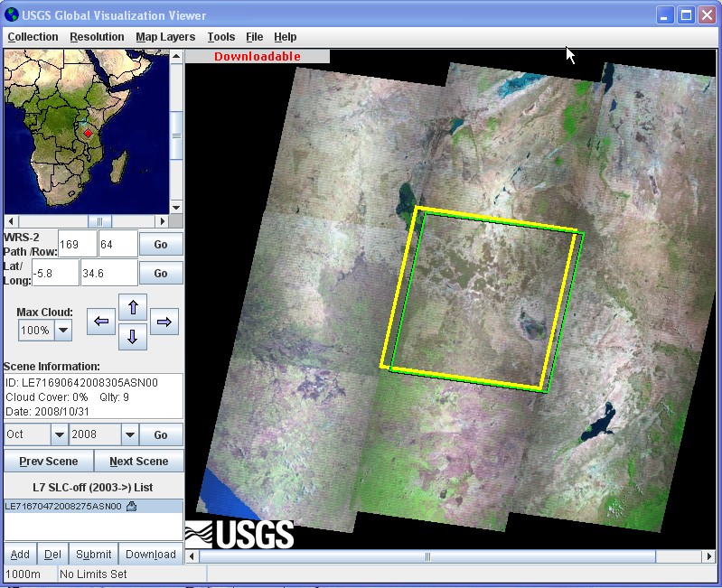Click the right arrow navigation button
Screen dimensions: 722x588
[164, 322]
